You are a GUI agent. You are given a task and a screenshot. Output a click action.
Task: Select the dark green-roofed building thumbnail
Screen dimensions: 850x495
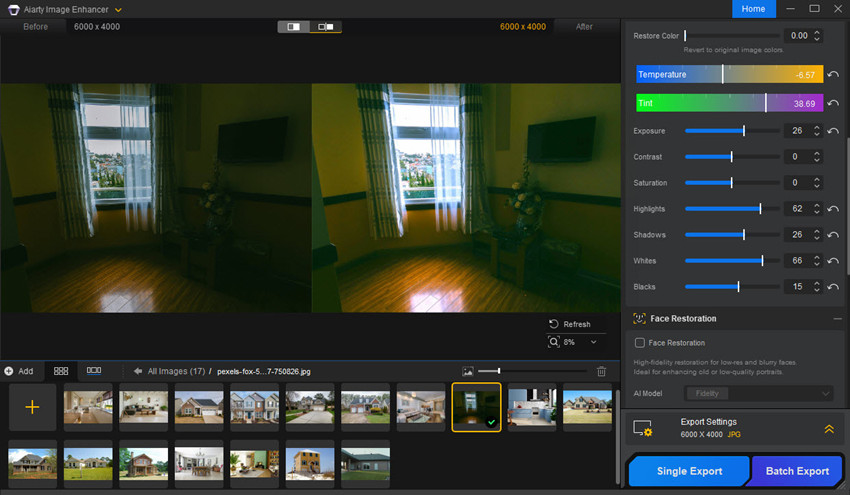coord(365,464)
